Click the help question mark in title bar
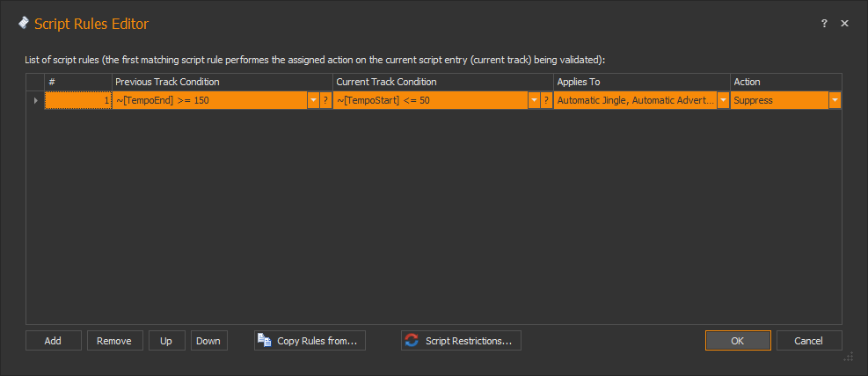Viewport: 868px width, 376px height. [824, 24]
